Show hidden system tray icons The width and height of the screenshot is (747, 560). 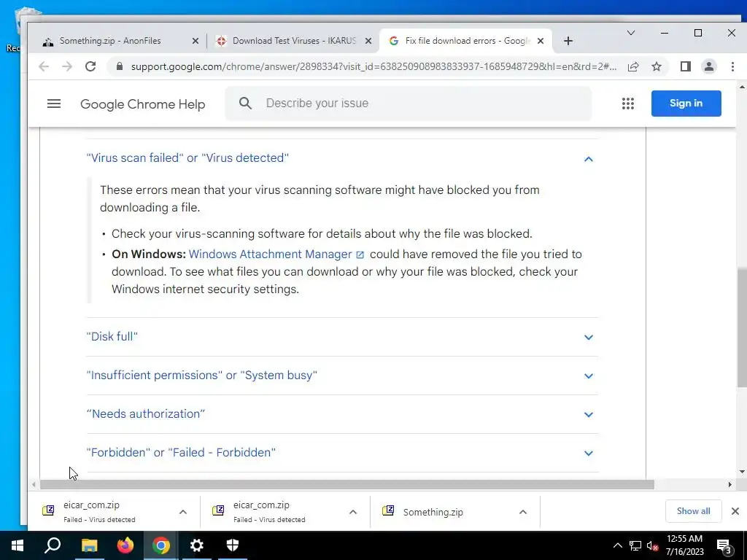[617, 545]
